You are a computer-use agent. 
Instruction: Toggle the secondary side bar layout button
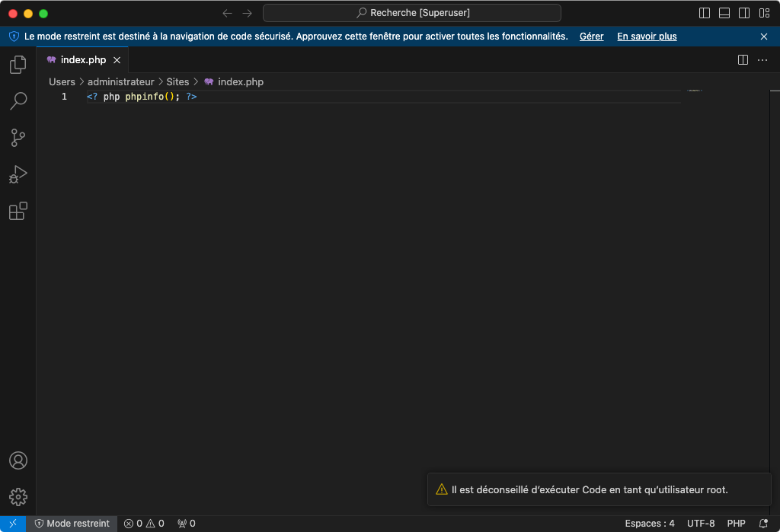click(744, 13)
